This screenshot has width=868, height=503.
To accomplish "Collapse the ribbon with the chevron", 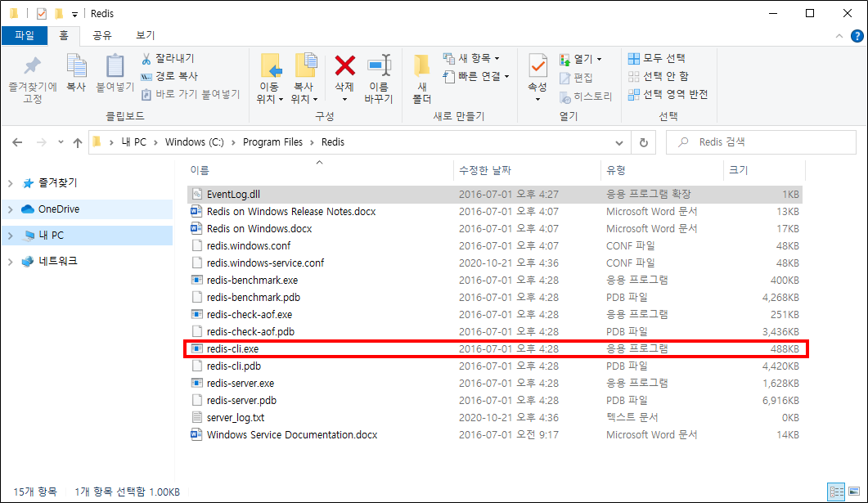I will coord(839,36).
